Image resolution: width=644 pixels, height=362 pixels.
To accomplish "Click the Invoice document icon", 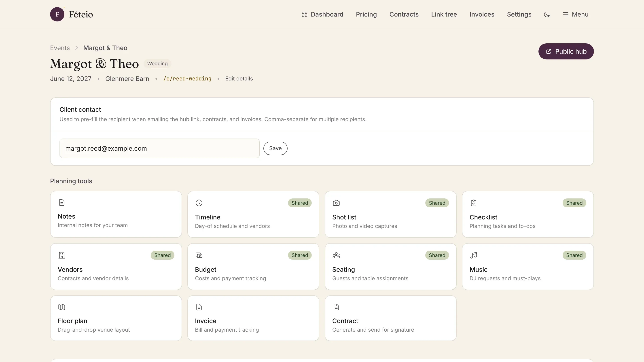I will (199, 307).
